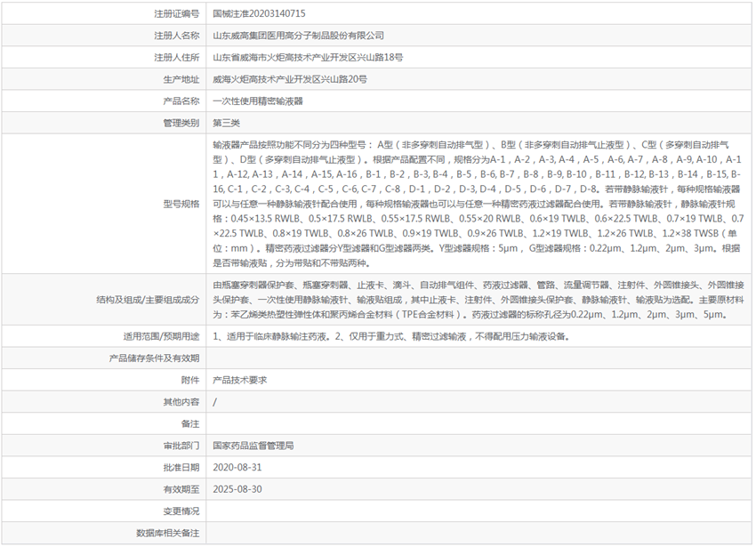Screen dimensions: 756x547
Task: Click the '生产地址' row label
Action: [x=181, y=79]
